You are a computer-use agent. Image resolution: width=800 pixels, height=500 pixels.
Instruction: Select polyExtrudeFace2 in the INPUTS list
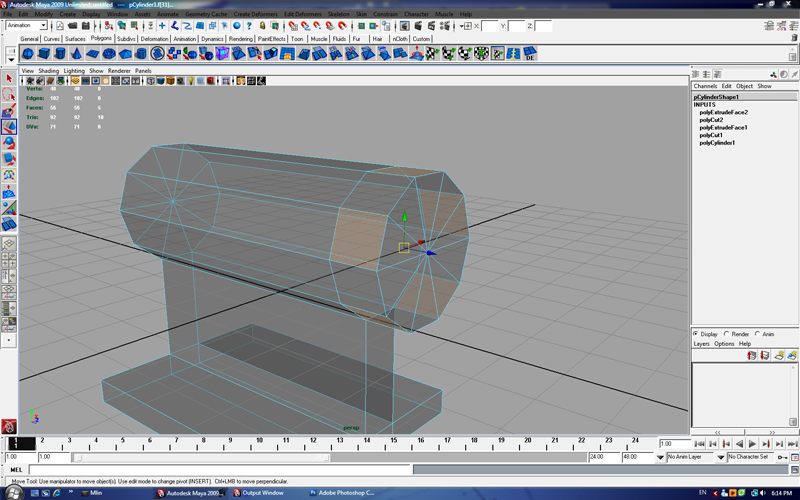pos(723,113)
